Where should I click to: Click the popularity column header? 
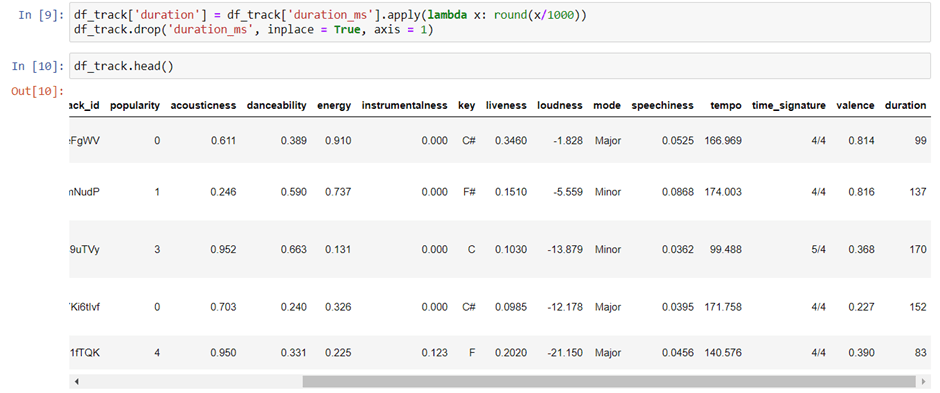(x=135, y=105)
